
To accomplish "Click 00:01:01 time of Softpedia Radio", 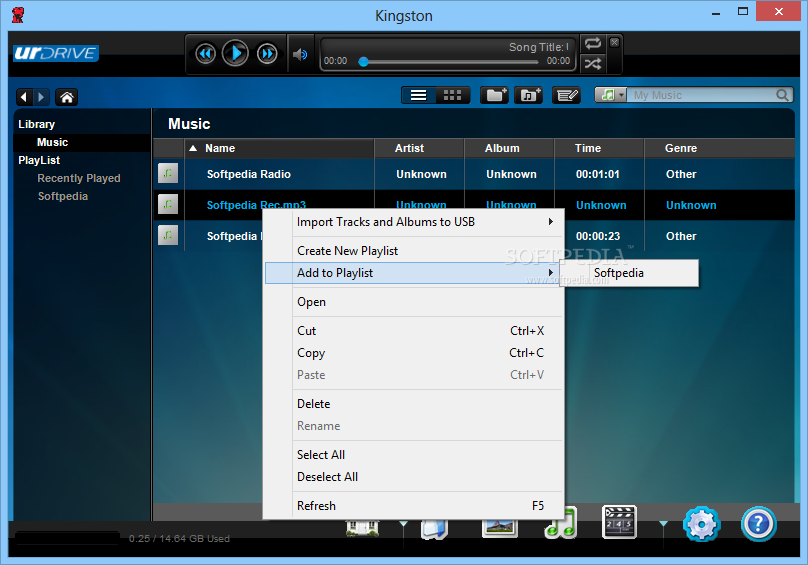I will tap(598, 174).
